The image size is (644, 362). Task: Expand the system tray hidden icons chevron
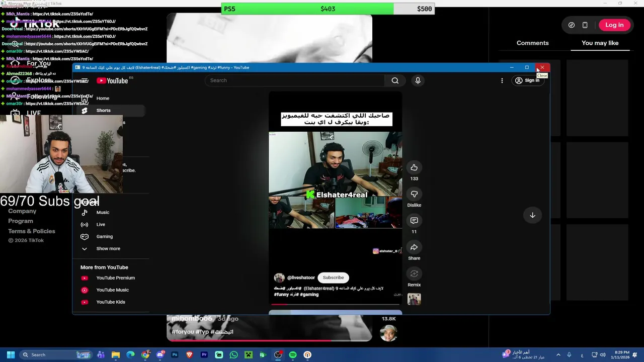click(x=558, y=355)
